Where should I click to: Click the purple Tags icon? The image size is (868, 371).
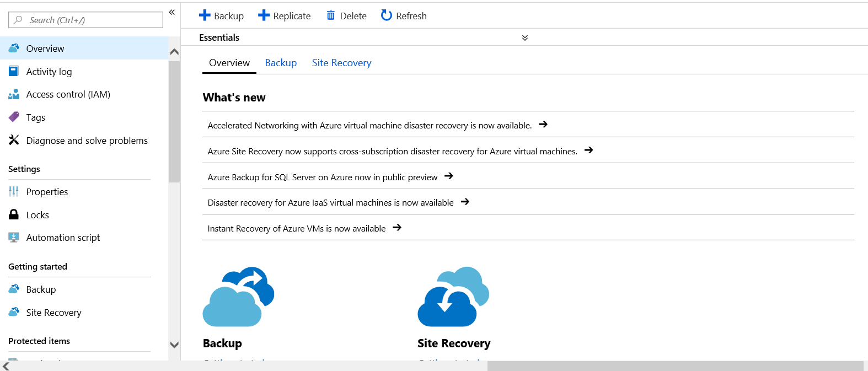point(14,117)
